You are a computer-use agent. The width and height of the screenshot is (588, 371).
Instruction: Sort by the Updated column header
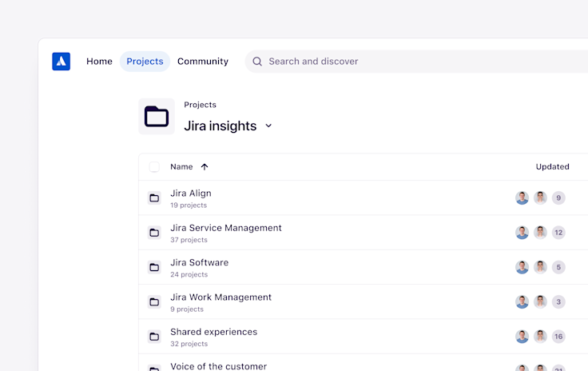click(x=552, y=166)
